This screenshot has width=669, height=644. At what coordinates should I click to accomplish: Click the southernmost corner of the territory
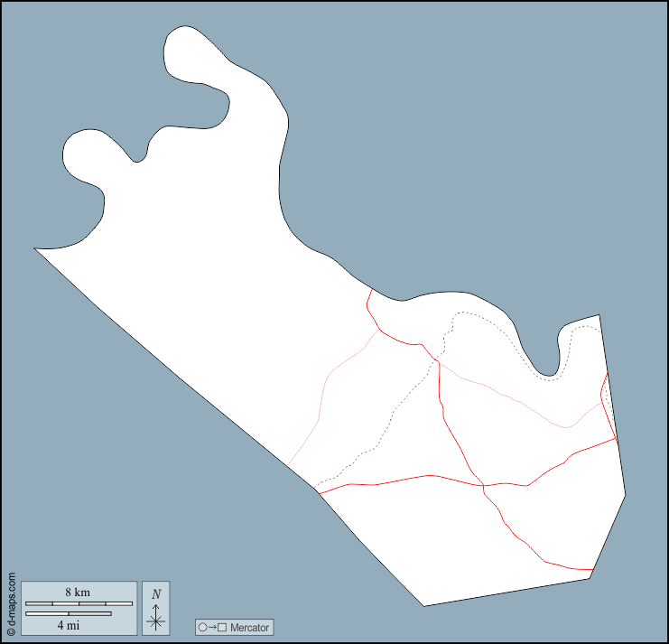point(424,605)
